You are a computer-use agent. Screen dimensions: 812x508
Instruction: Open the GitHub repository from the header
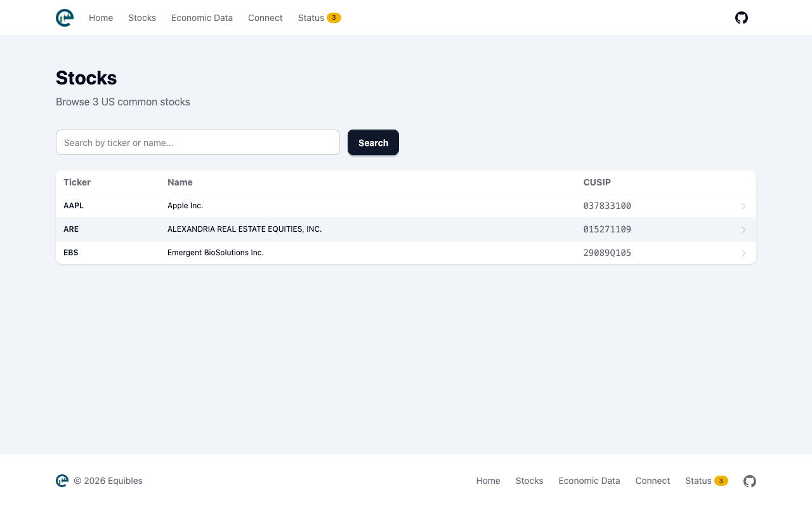click(741, 17)
